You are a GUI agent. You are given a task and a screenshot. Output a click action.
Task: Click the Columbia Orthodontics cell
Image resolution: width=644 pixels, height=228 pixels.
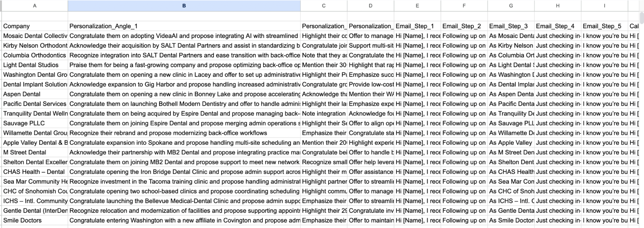coord(34,55)
